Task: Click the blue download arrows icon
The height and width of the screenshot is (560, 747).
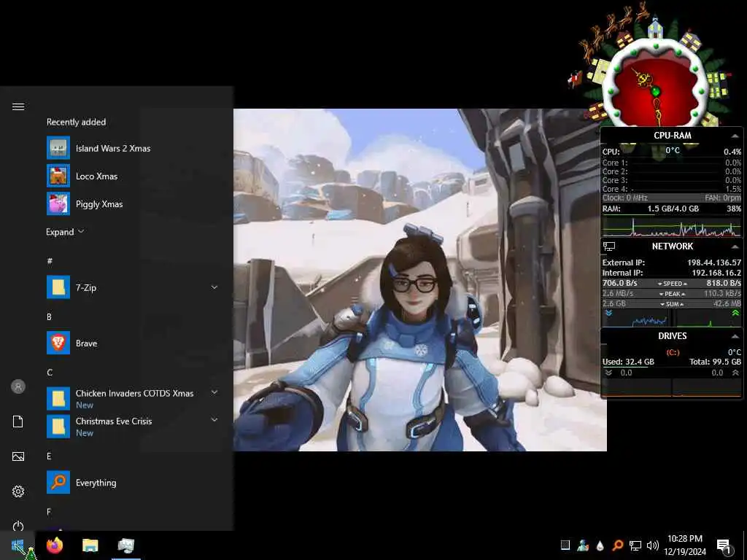Action: (608, 314)
